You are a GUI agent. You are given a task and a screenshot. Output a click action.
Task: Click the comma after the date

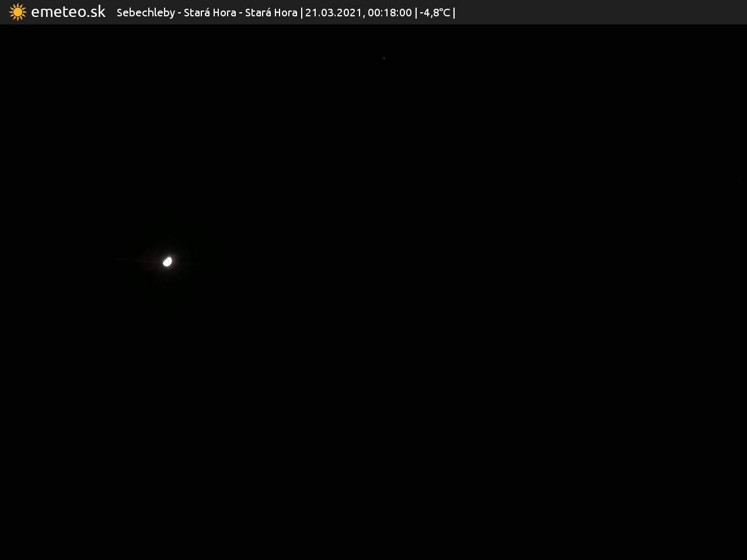(363, 16)
